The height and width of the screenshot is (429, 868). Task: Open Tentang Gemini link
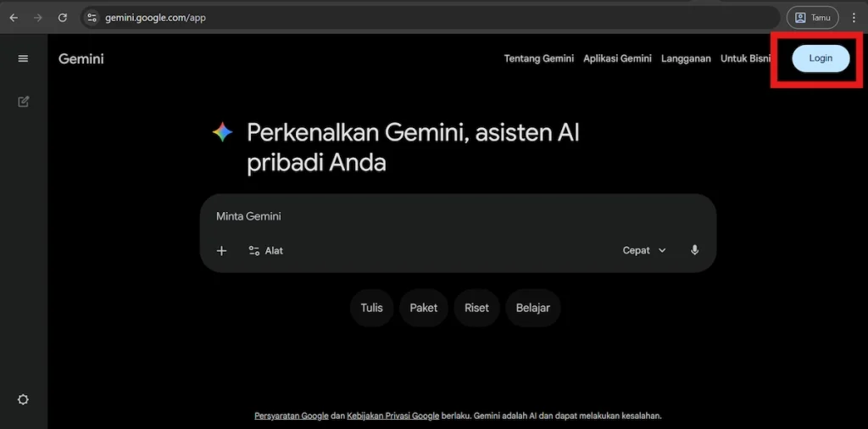(x=538, y=58)
